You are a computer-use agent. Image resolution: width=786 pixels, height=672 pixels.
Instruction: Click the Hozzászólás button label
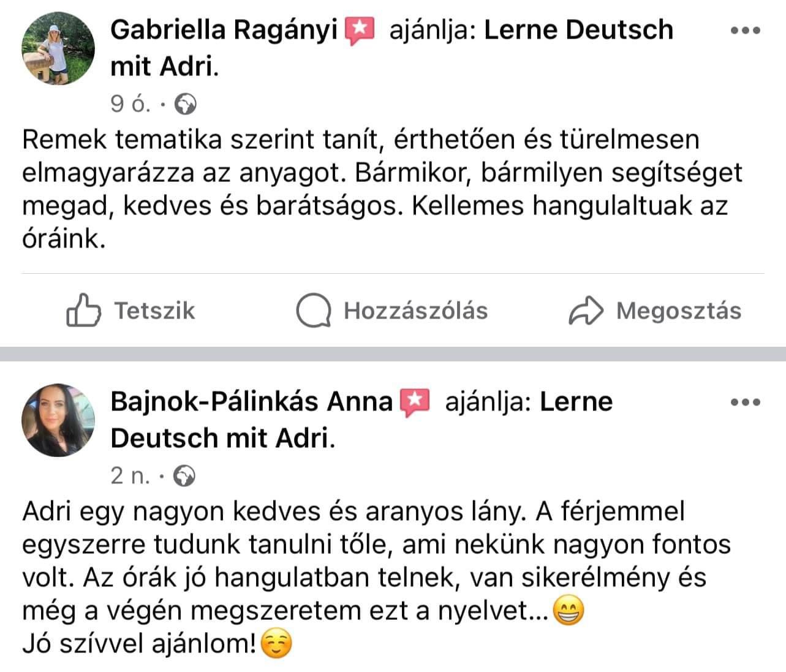pos(415,311)
